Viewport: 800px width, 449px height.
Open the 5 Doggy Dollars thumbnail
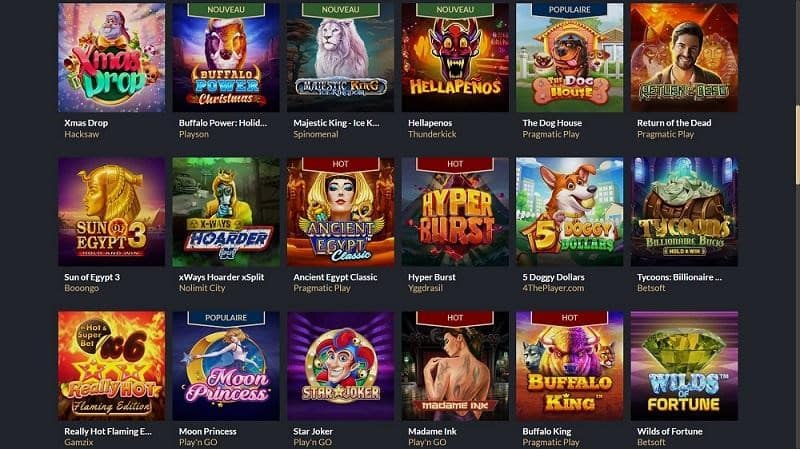[x=569, y=212]
